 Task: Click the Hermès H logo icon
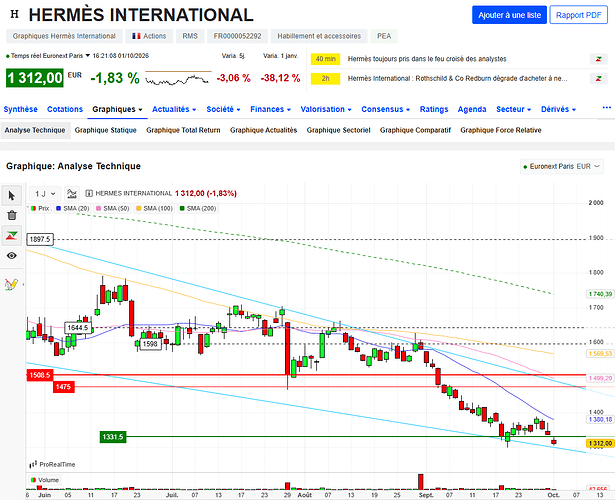pyautogui.click(x=15, y=15)
